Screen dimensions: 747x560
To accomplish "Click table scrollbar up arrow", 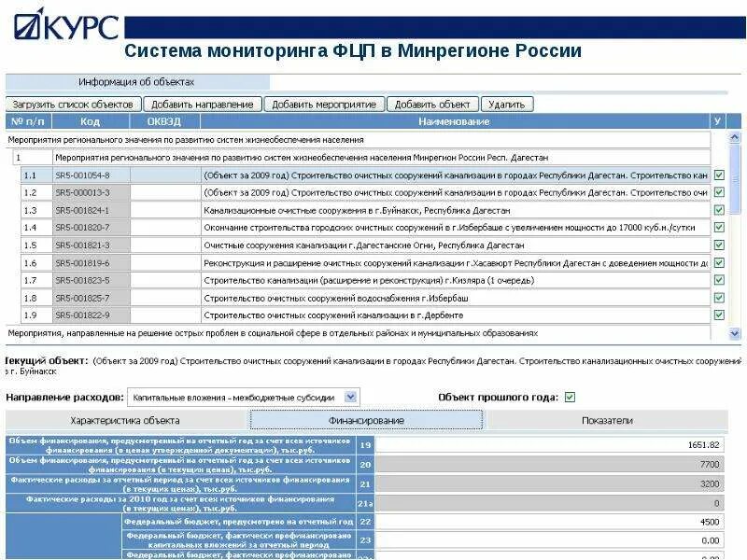I will pos(734,137).
